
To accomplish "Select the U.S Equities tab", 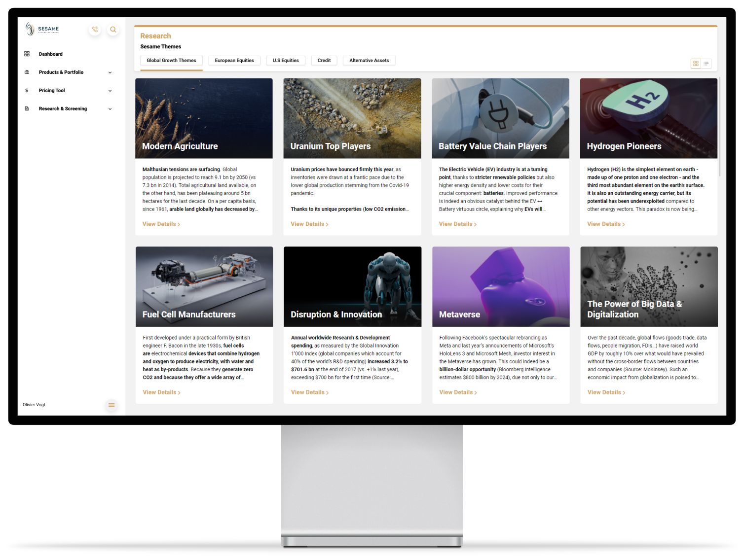I will pos(286,61).
